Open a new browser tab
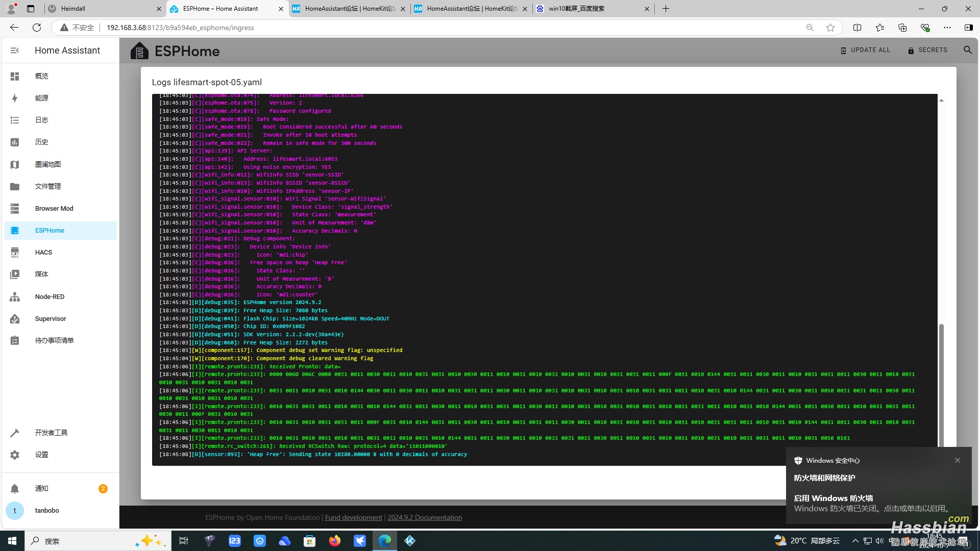The image size is (980, 551). pos(666,9)
